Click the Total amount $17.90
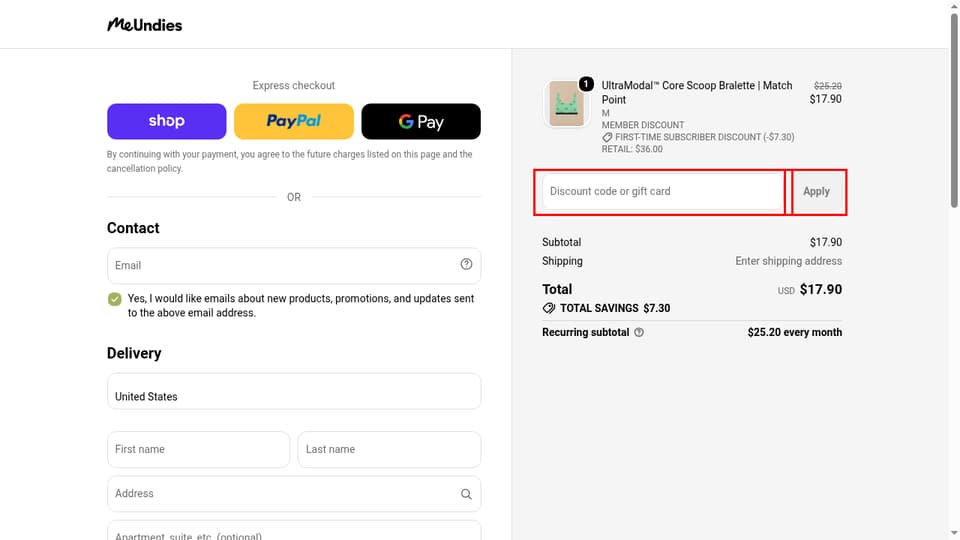This screenshot has width=960, height=540. click(821, 290)
